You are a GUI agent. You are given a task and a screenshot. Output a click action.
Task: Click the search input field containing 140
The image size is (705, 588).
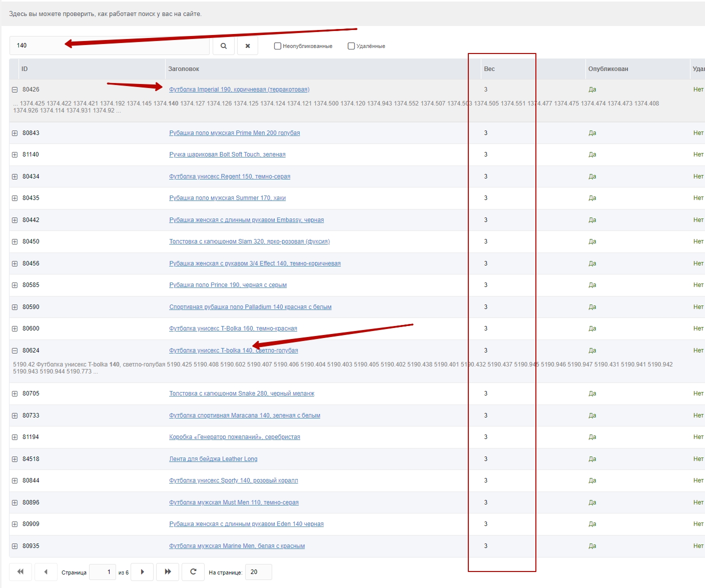(x=110, y=45)
